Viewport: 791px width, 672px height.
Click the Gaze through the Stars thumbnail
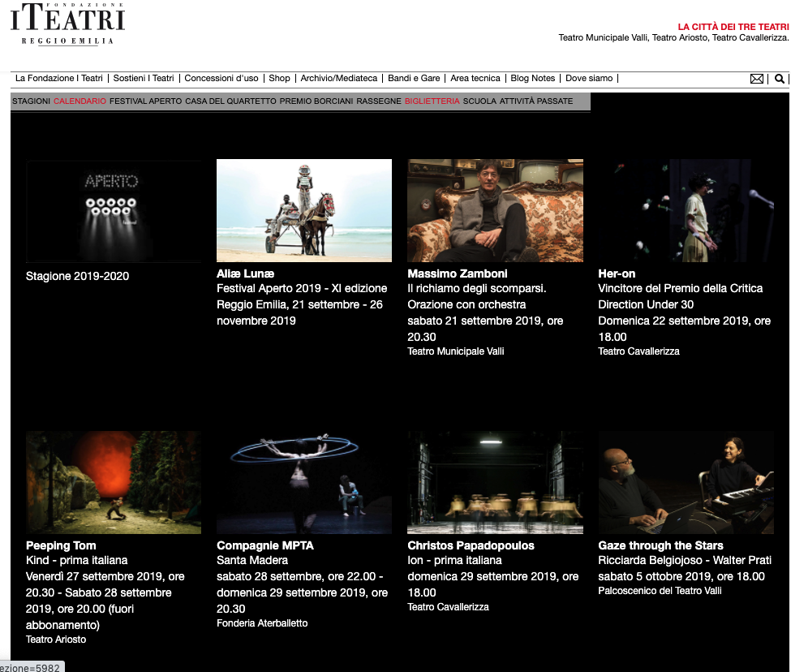tap(686, 482)
